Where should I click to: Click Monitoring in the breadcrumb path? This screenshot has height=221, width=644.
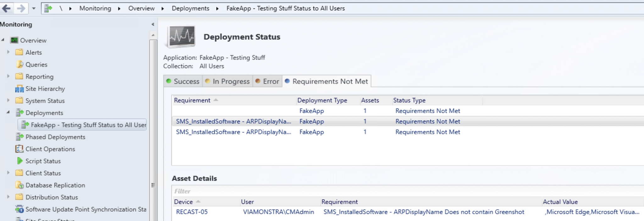click(95, 8)
